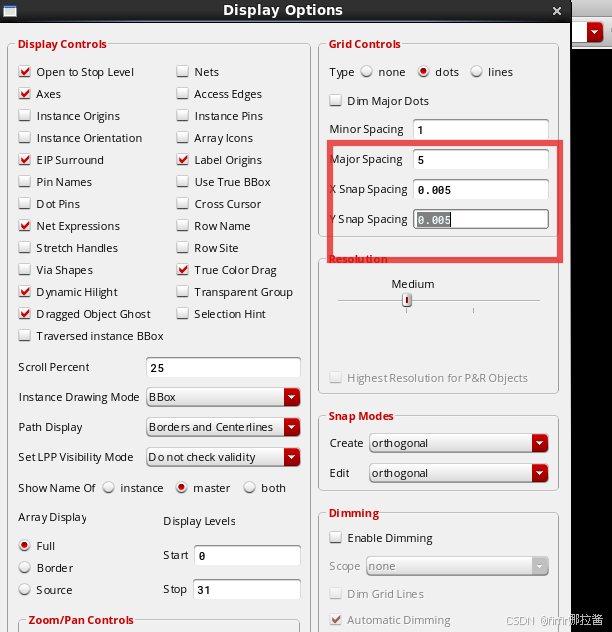Toggle True Color Drag checkbox
This screenshot has width=612, height=632.
point(183,270)
